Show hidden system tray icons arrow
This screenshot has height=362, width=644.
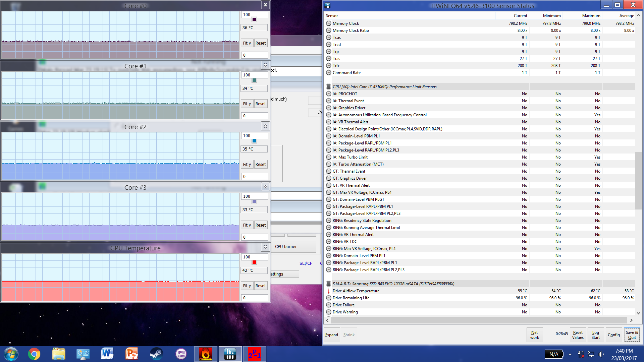point(570,354)
